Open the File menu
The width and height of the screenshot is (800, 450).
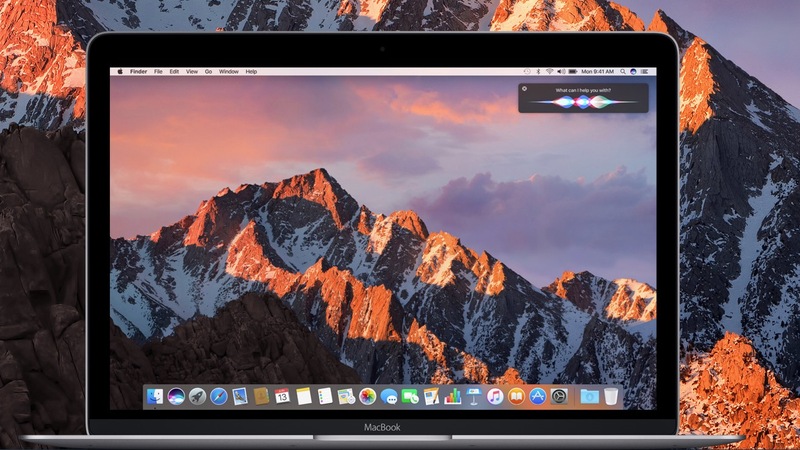coord(158,72)
